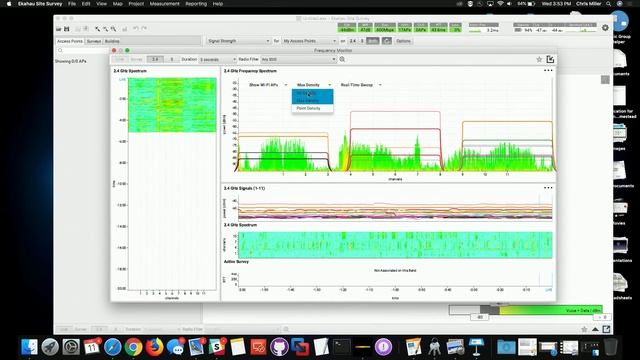Open Terminal from the Dock
640x360 pixels.
coord(341,347)
